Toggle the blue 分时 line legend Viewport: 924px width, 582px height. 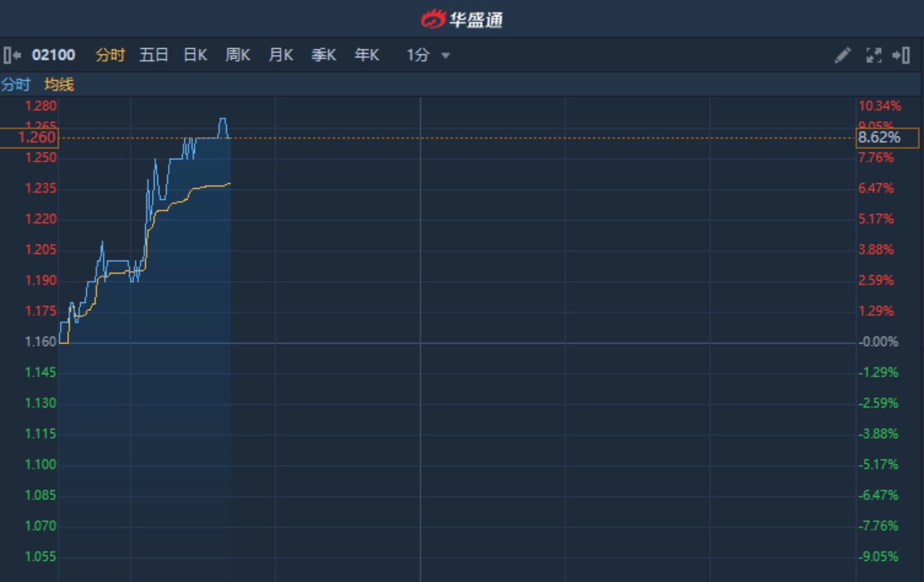(16, 84)
